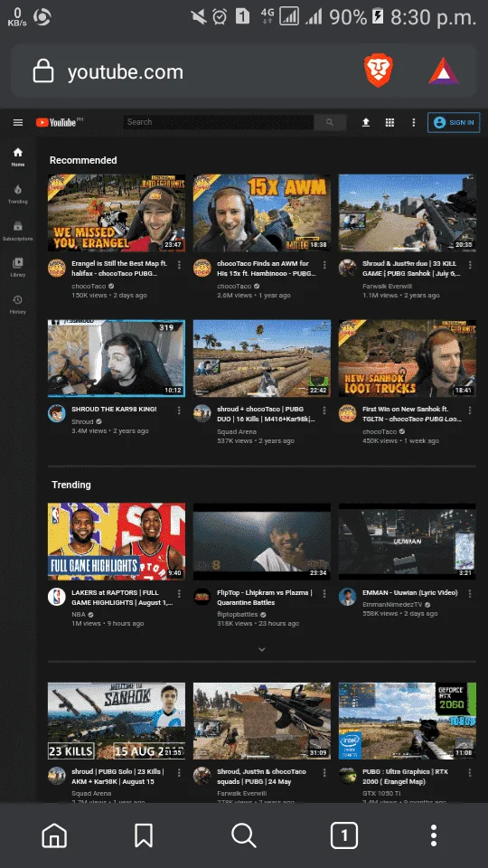Click the search magnifier button beside Search field

pos(330,122)
